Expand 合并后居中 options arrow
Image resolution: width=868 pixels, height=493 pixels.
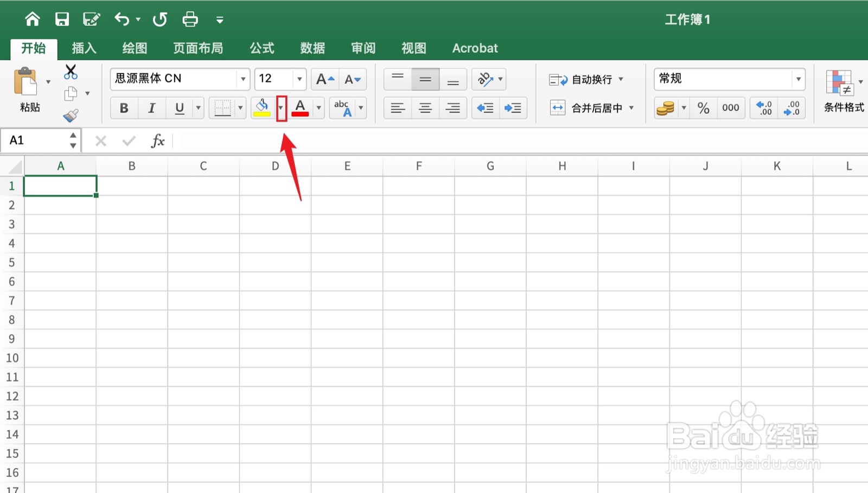(x=631, y=108)
